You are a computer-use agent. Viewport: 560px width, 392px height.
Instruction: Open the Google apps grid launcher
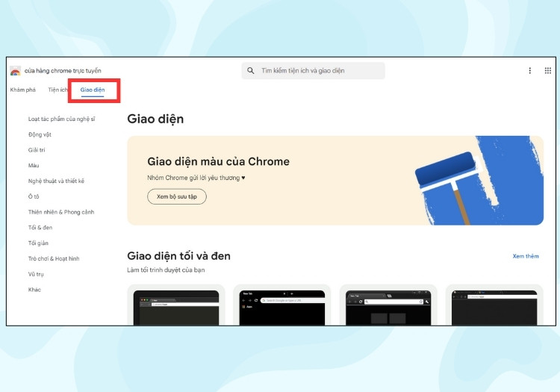[x=547, y=71]
